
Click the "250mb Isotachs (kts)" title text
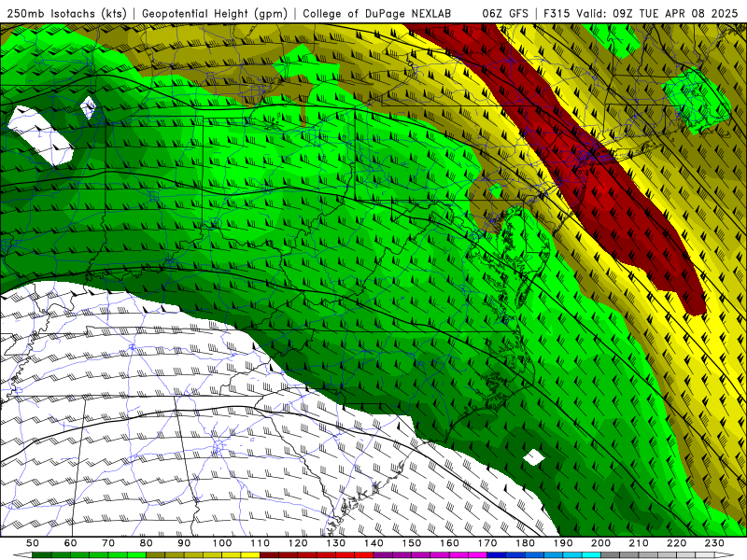tap(66, 13)
